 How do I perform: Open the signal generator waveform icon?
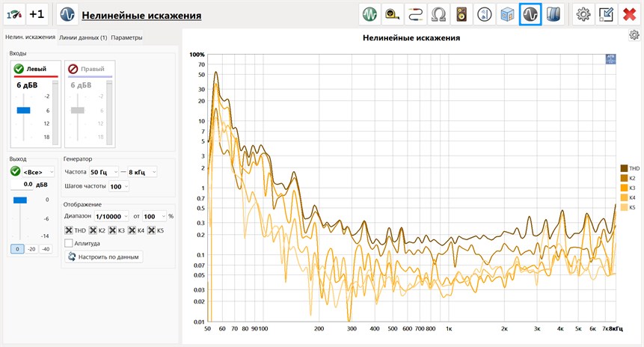coord(369,14)
